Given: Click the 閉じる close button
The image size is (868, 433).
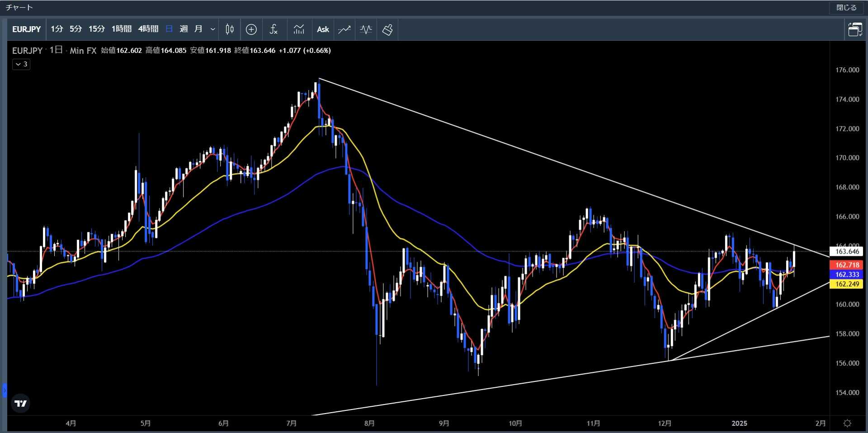Looking at the screenshot, I should (846, 8).
